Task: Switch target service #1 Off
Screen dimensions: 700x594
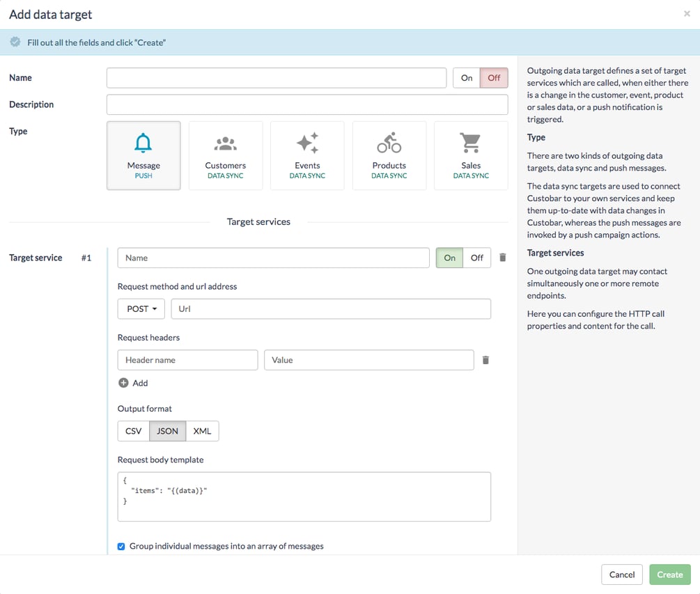Action: click(x=477, y=258)
